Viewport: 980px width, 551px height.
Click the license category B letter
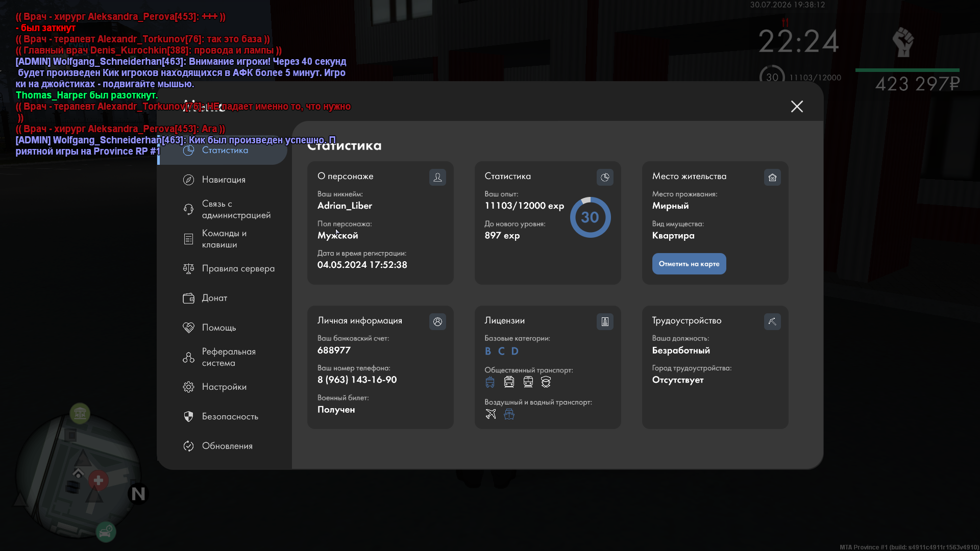click(x=488, y=351)
